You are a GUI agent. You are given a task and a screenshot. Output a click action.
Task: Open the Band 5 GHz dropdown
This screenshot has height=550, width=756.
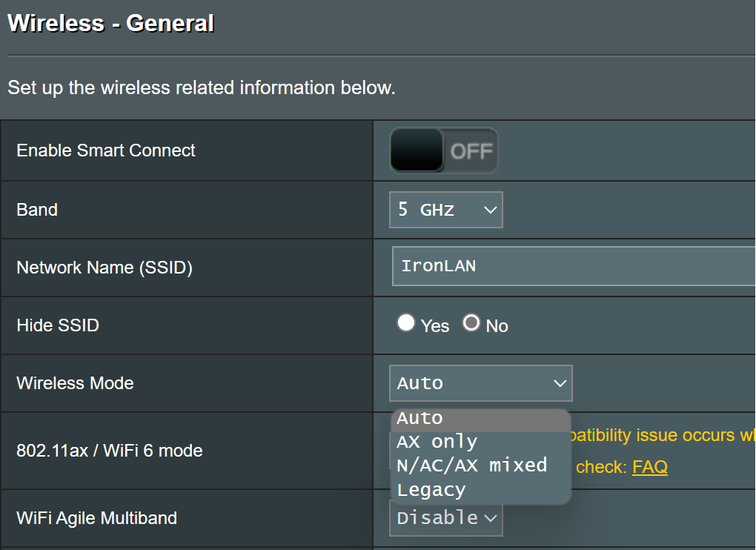point(445,210)
